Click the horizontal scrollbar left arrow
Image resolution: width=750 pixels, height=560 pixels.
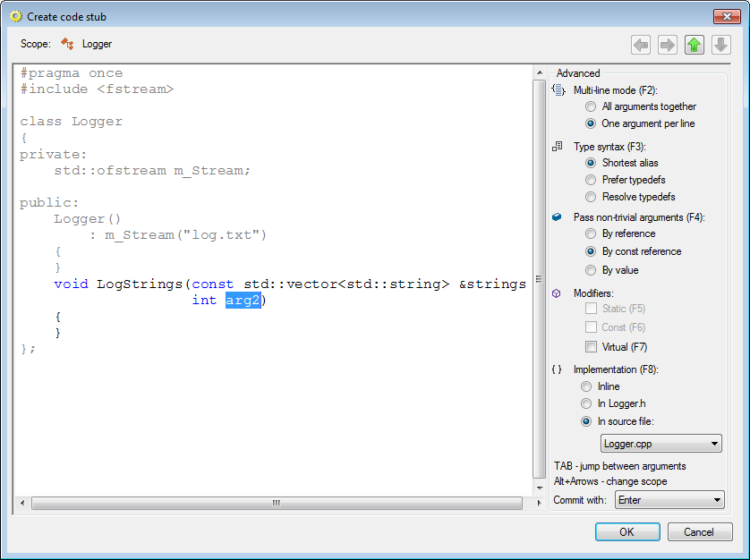coord(22,503)
